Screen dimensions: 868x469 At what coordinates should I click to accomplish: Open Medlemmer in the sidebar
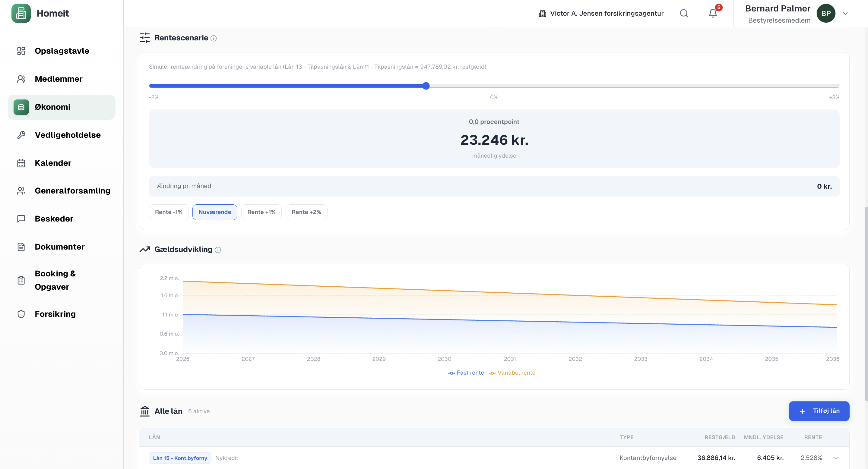coord(58,79)
